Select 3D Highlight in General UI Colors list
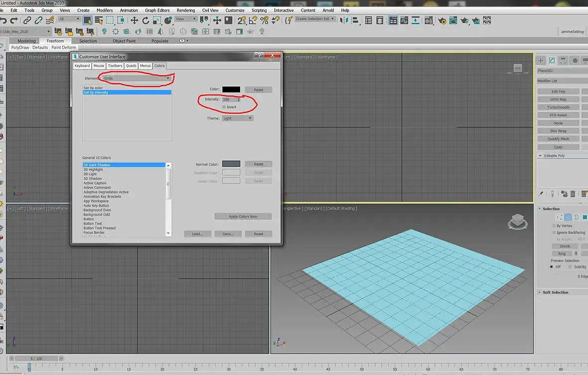This screenshot has height=375, width=588. pyautogui.click(x=93, y=169)
